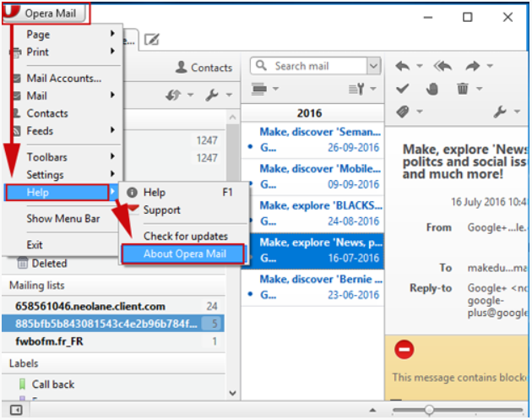Open the Page submenu
532x420 pixels.
[64, 35]
